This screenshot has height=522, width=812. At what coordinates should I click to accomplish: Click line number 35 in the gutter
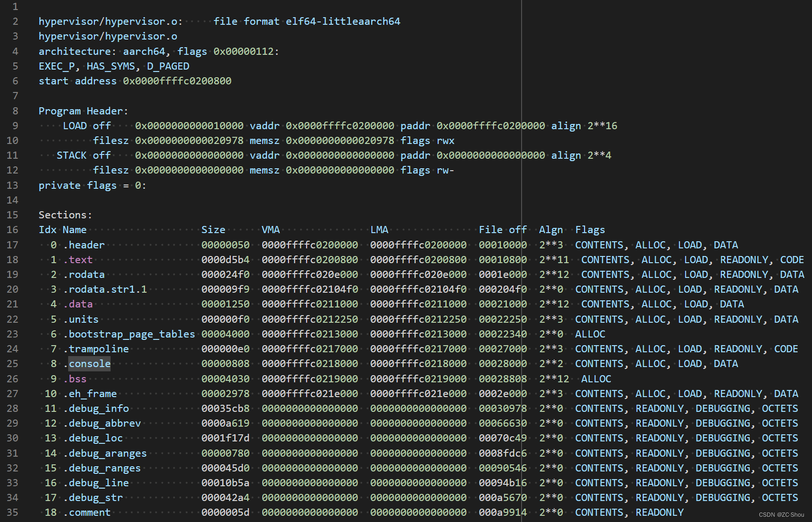point(12,512)
